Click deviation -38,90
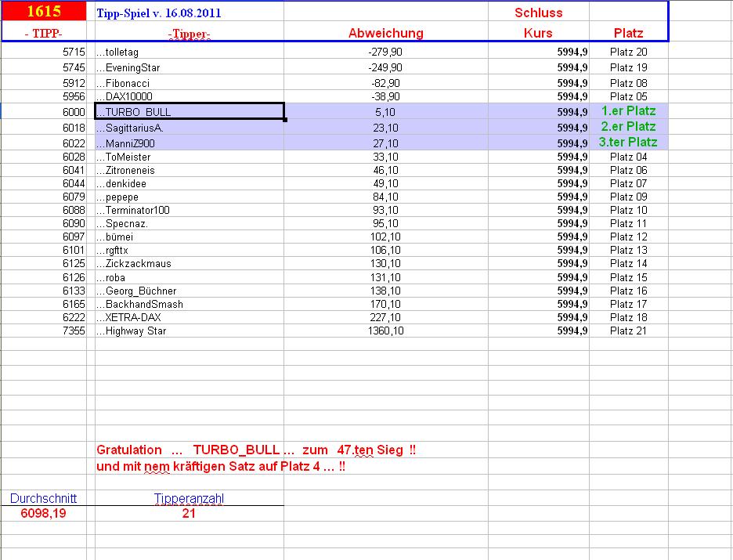The width and height of the screenshot is (733, 560). 385,97
